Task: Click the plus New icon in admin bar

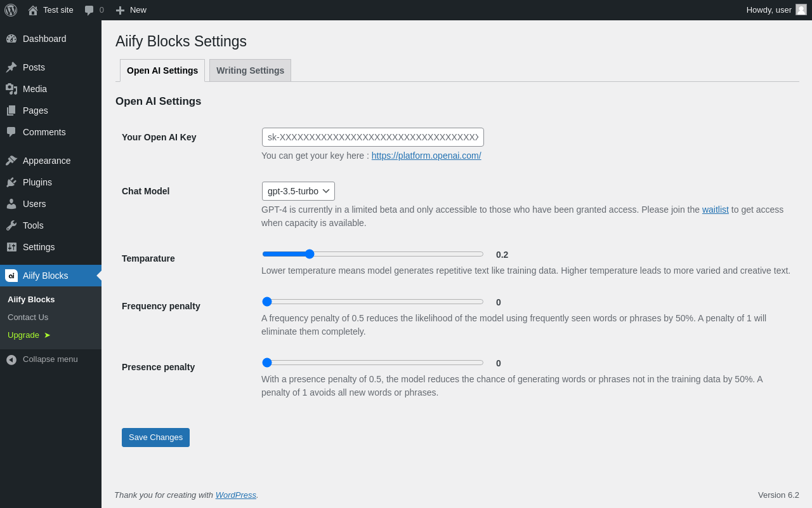Action: [120, 10]
